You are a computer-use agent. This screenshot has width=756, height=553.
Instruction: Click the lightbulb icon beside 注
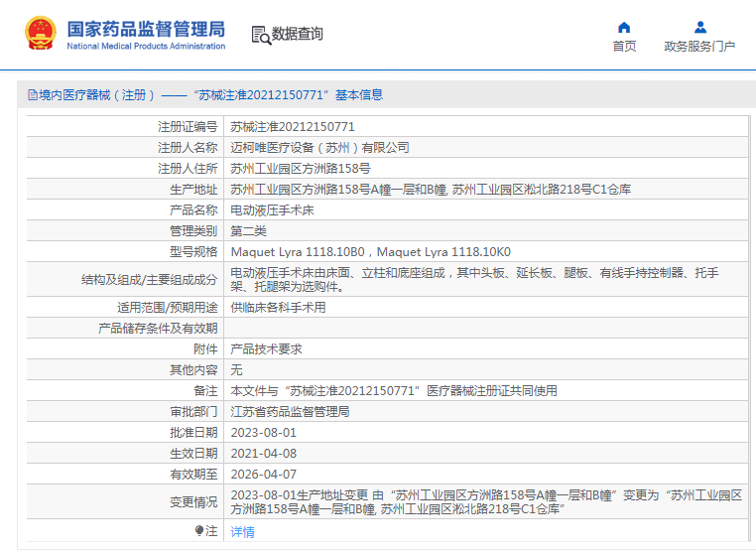point(199,531)
